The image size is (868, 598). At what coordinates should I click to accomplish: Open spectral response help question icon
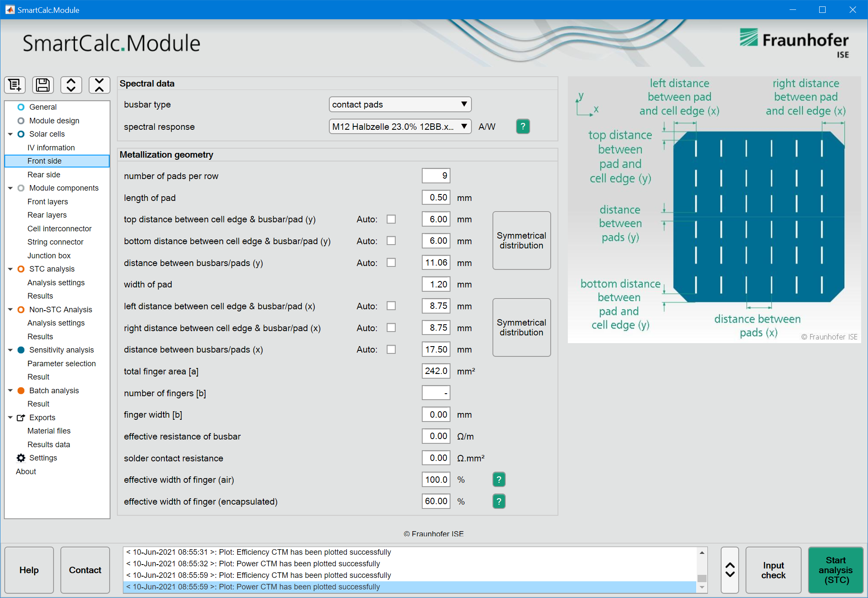523,126
